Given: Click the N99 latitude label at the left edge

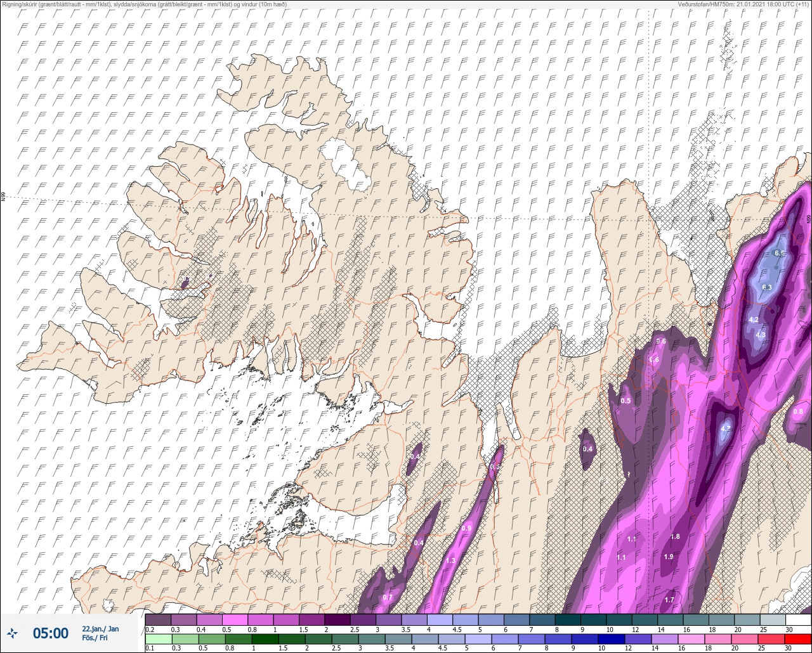Looking at the screenshot, I should tap(3, 197).
